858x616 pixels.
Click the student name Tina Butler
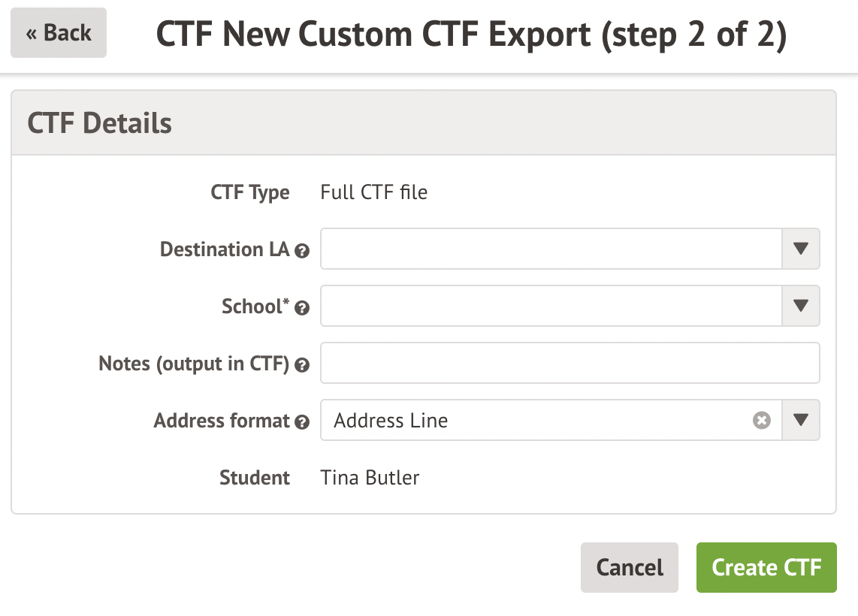click(x=370, y=478)
